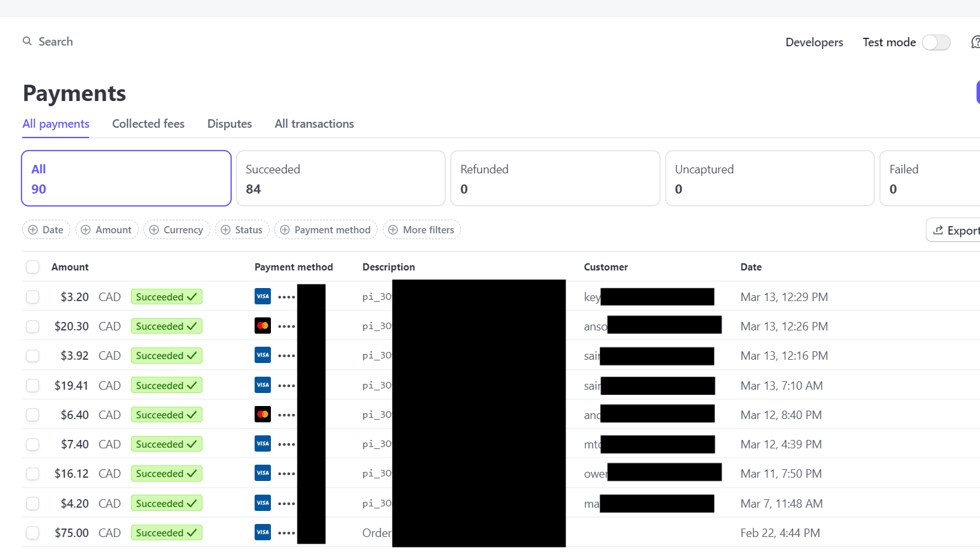Click the Date column header
Viewport: 980px width, 552px height.
[751, 267]
